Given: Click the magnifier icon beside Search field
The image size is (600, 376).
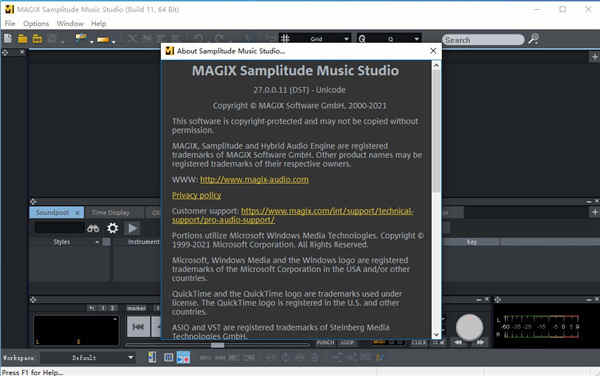Looking at the screenshot, I should tap(533, 39).
